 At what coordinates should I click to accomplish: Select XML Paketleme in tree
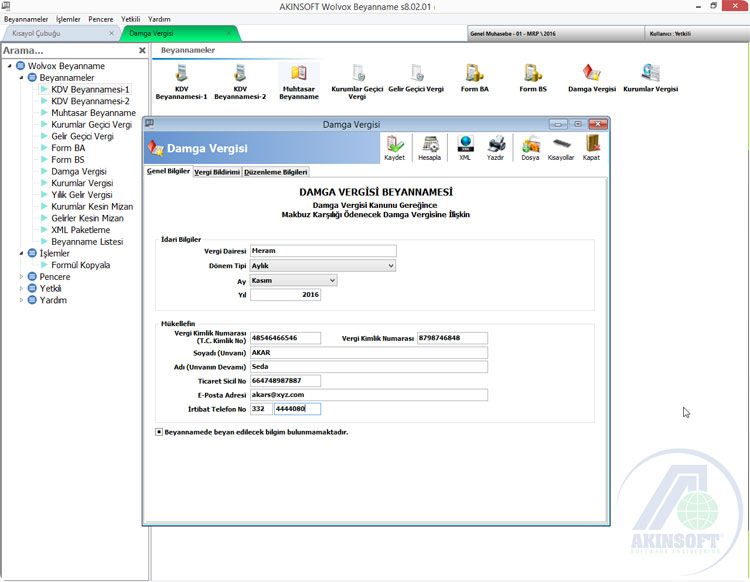point(80,230)
